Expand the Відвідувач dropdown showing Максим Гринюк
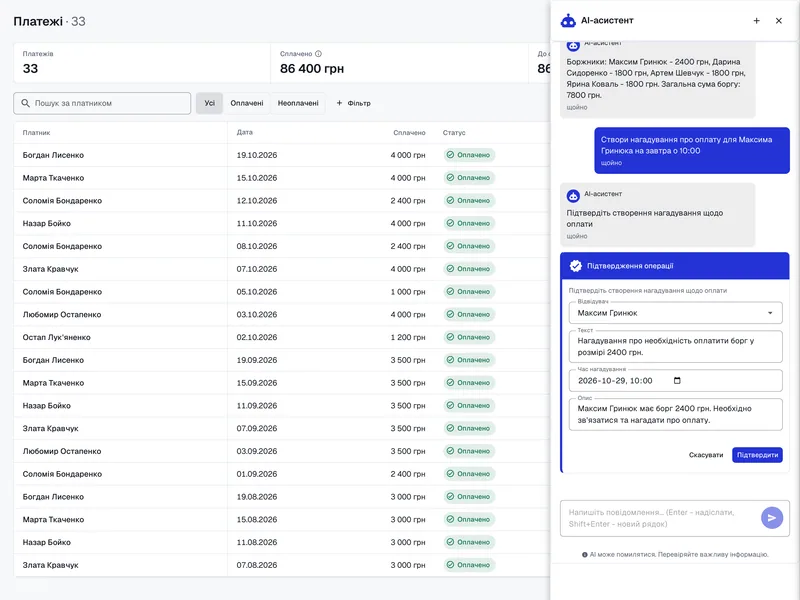Image resolution: width=800 pixels, height=600 pixels. pyautogui.click(x=676, y=313)
